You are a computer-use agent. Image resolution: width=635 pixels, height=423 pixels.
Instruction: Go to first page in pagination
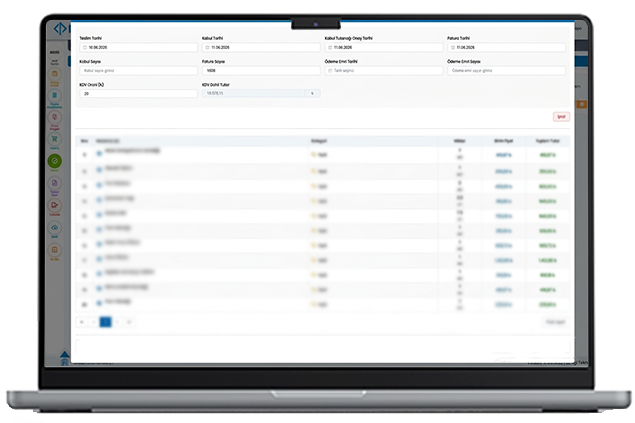coord(82,322)
